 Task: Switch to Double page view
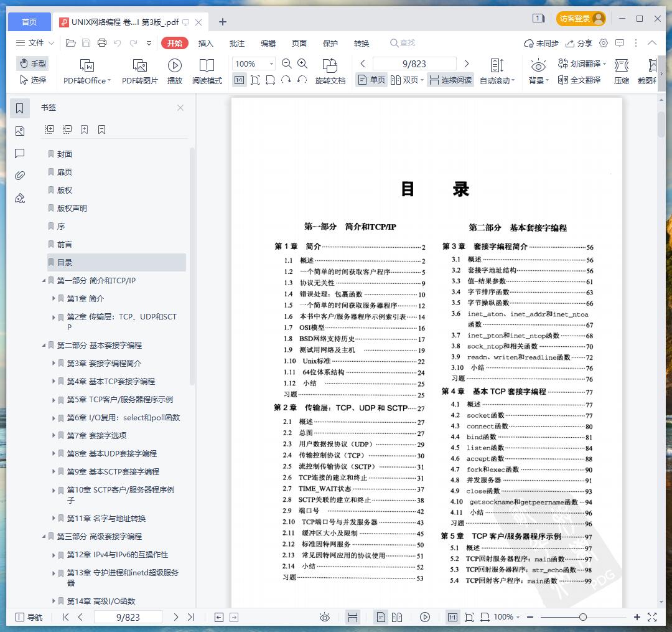(x=407, y=80)
